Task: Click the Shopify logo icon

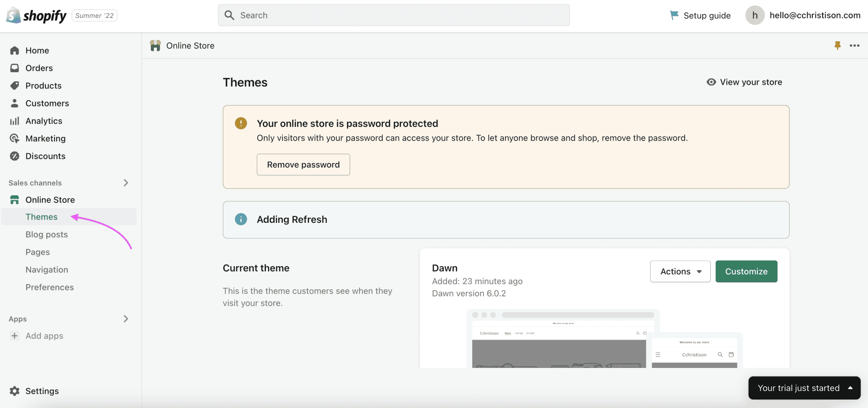Action: click(x=14, y=16)
